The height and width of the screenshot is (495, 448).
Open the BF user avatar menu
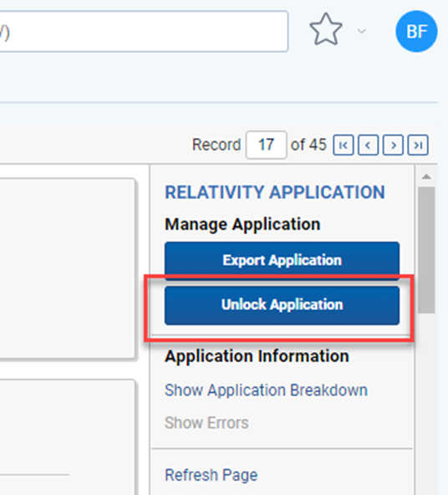click(416, 31)
